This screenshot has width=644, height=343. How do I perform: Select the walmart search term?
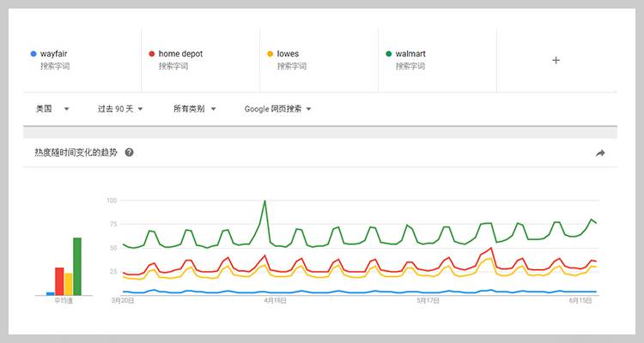point(410,54)
